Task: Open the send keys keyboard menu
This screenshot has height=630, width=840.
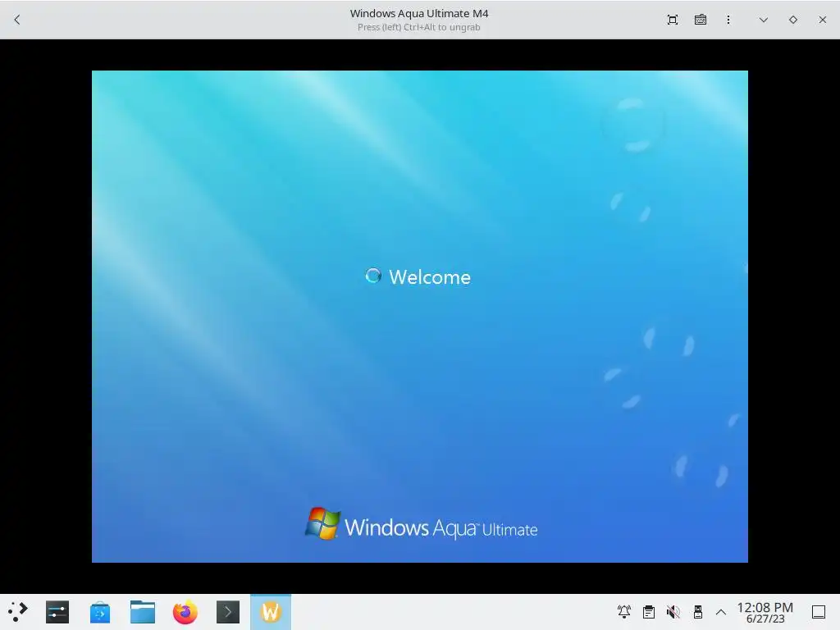Action: click(x=701, y=20)
